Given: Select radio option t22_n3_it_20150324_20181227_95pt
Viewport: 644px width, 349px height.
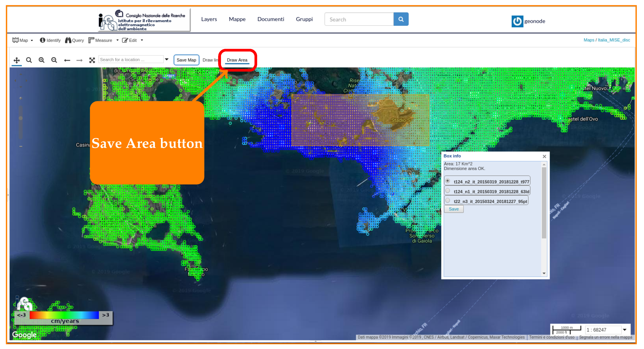Looking at the screenshot, I should click(x=448, y=200).
